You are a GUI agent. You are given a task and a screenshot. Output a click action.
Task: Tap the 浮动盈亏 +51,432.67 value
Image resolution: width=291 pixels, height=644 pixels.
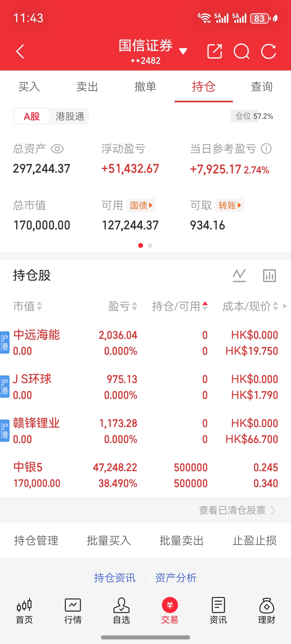130,169
